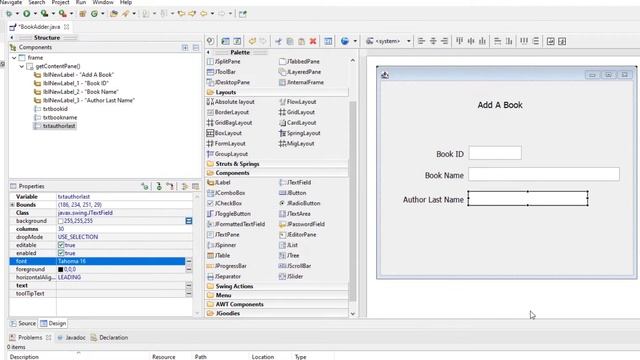Viewport: 640px width, 360px height.
Task: Collapse the Structure panel arrow
Action: 11,38
